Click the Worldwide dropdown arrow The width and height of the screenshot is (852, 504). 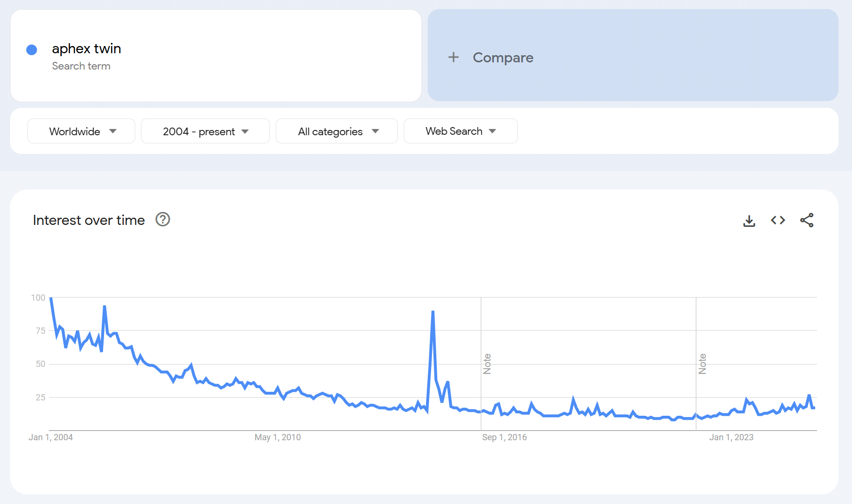[113, 131]
